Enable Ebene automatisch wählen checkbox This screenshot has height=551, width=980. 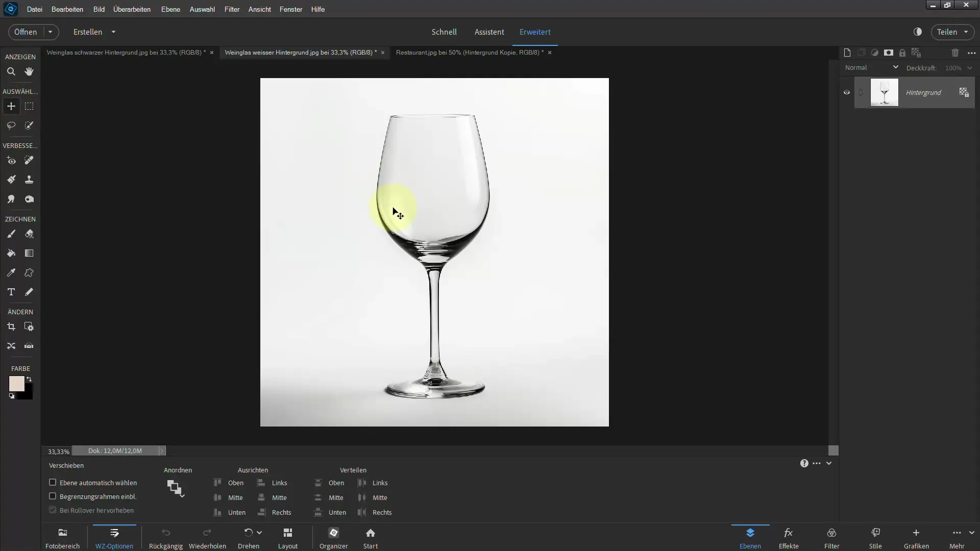(53, 482)
